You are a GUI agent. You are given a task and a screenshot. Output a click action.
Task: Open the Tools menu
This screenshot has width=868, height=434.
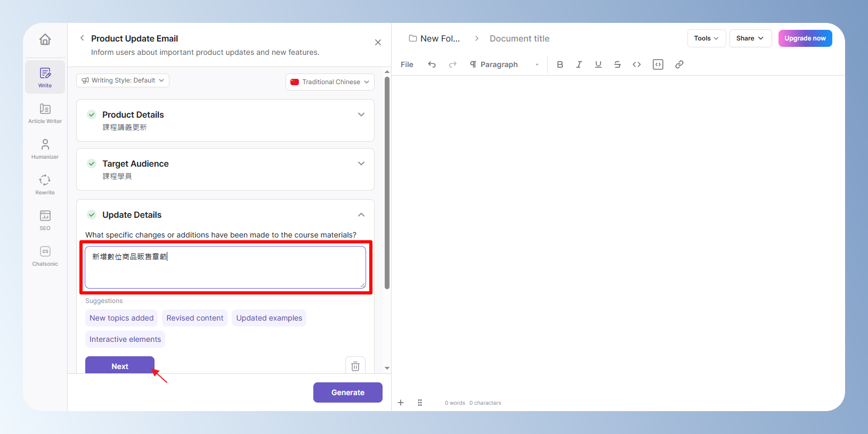pos(707,38)
